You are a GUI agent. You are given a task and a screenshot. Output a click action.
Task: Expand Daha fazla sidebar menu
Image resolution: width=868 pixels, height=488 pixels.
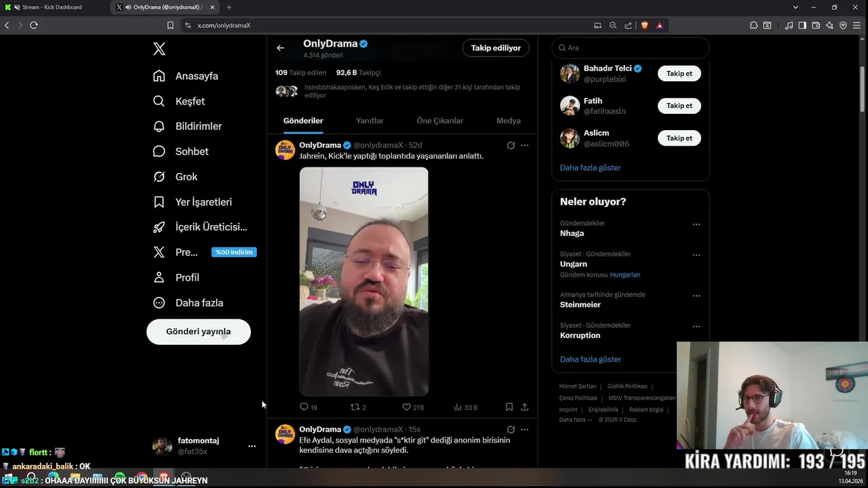188,303
